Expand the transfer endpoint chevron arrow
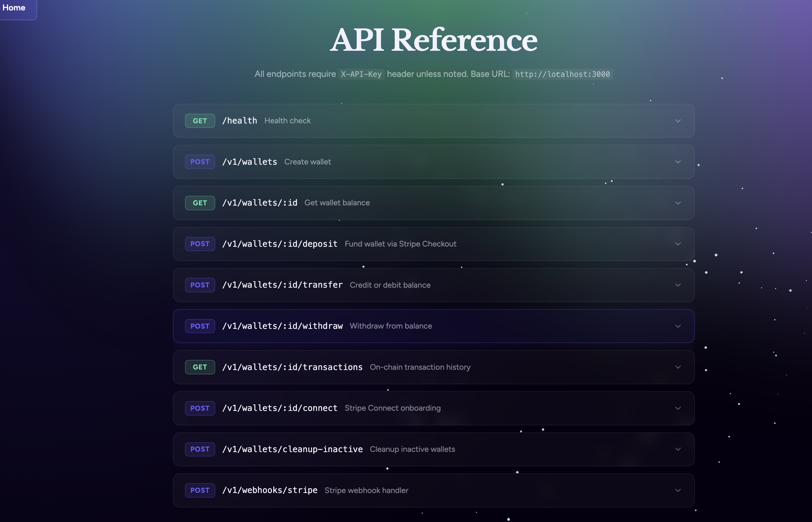Viewport: 812px width, 522px height. tap(678, 285)
